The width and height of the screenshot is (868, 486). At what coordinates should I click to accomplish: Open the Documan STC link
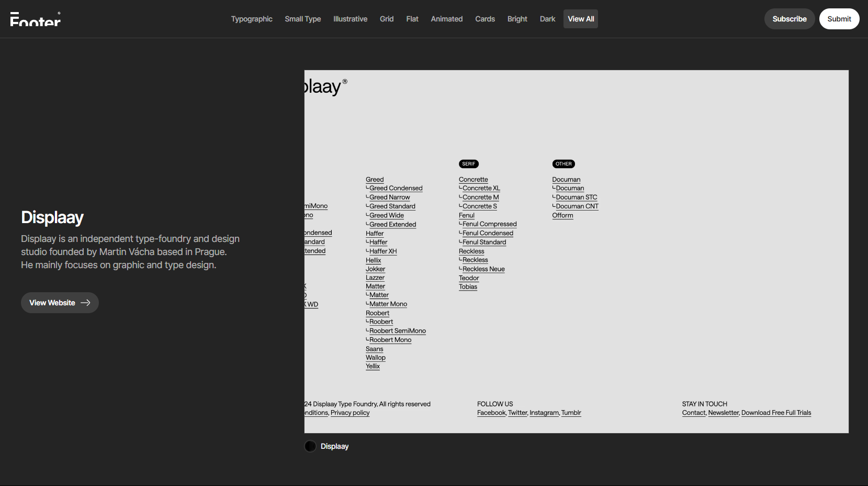[x=577, y=197]
